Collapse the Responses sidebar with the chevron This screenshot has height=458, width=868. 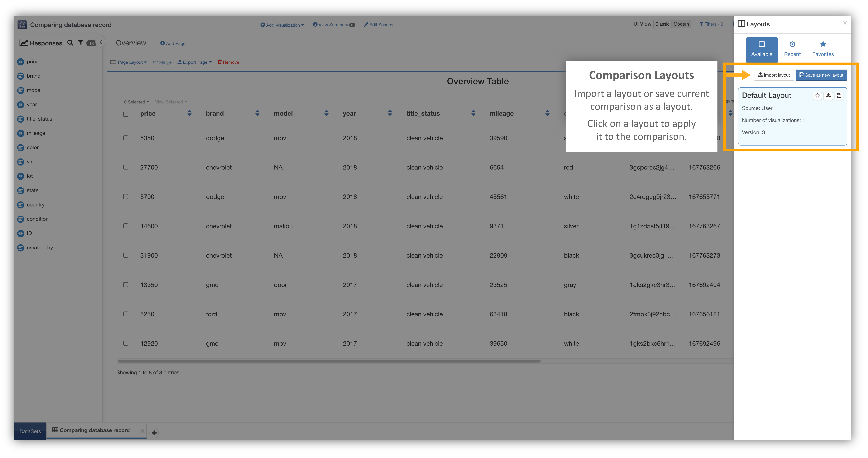(101, 42)
